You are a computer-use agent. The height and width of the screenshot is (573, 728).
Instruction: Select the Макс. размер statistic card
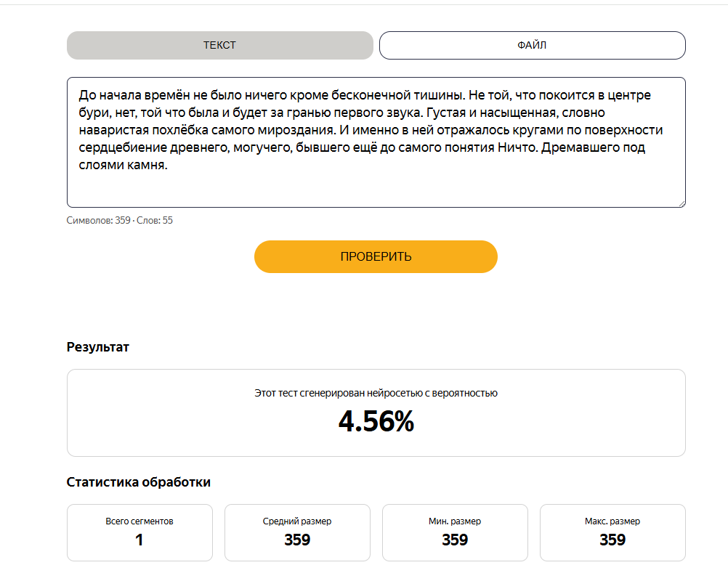click(612, 532)
